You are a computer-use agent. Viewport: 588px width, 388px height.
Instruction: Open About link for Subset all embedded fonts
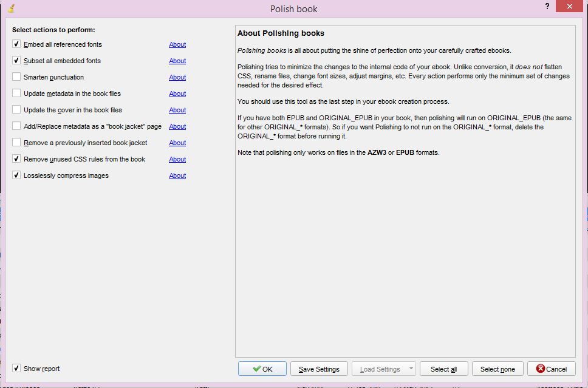tap(177, 61)
